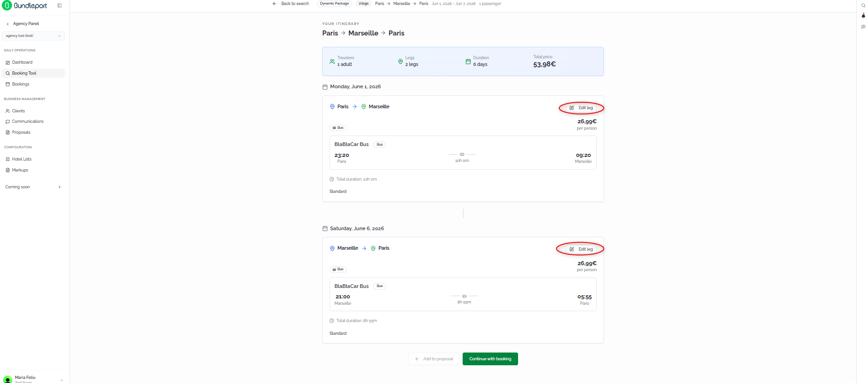Open the agency test (test) dropdown
The image size is (868, 383).
(33, 36)
